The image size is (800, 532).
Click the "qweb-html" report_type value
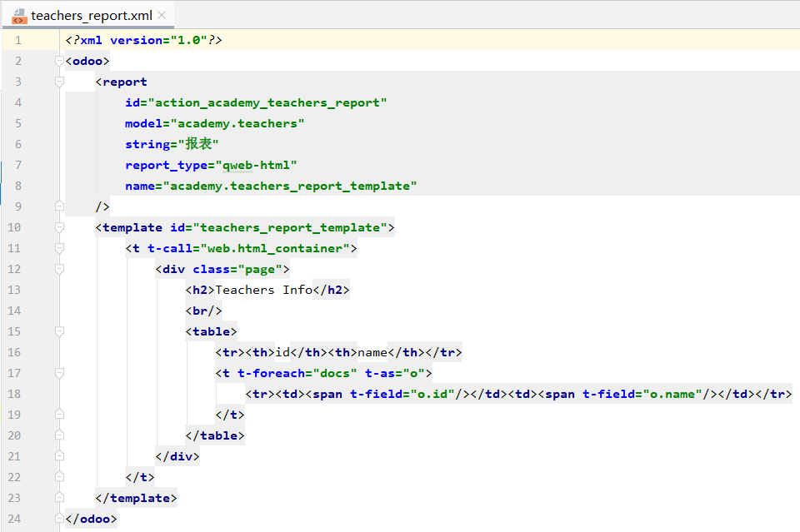click(x=256, y=166)
